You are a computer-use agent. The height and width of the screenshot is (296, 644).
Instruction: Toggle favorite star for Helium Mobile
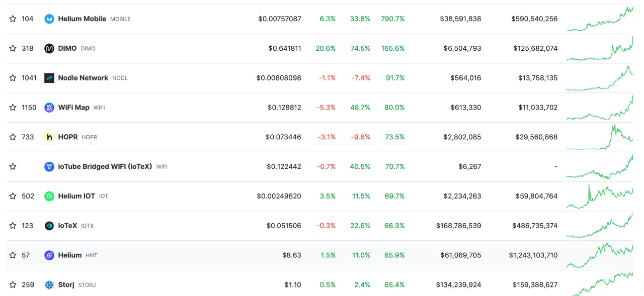click(13, 19)
